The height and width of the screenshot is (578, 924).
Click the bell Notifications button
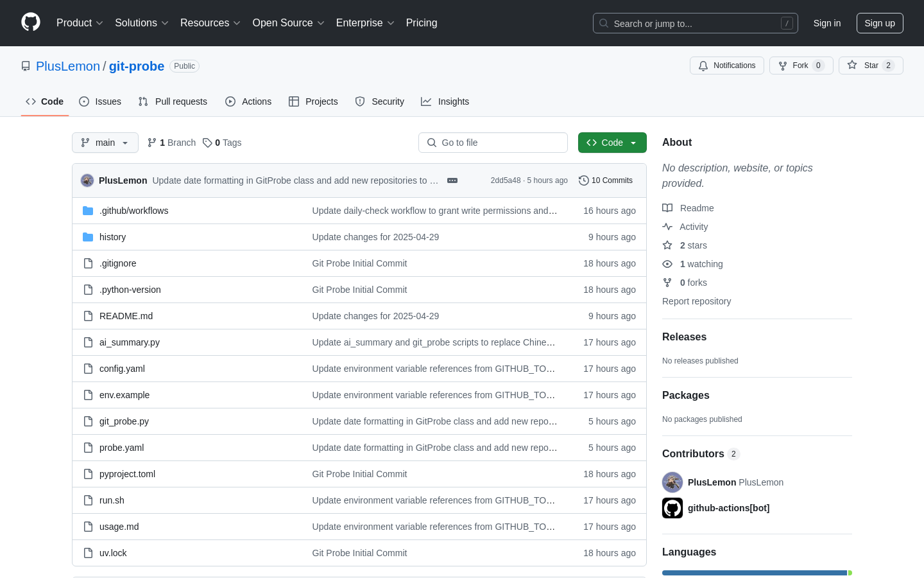[727, 66]
